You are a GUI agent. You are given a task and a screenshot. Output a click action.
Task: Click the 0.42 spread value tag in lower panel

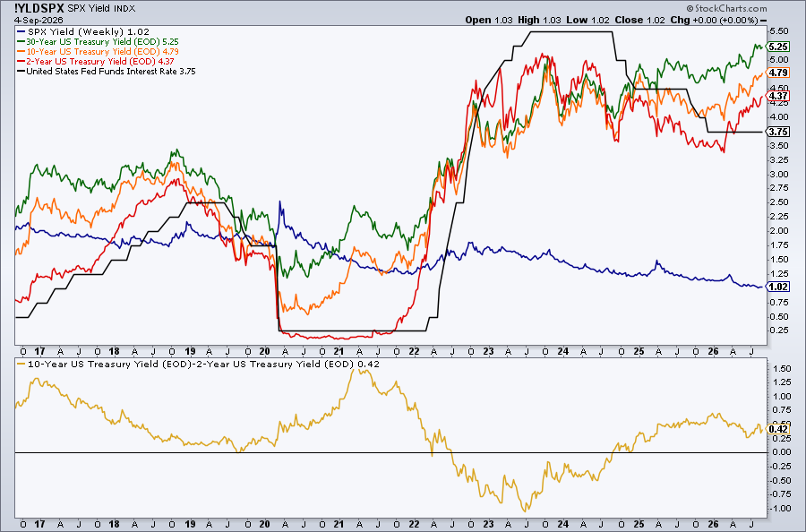pyautogui.click(x=778, y=429)
